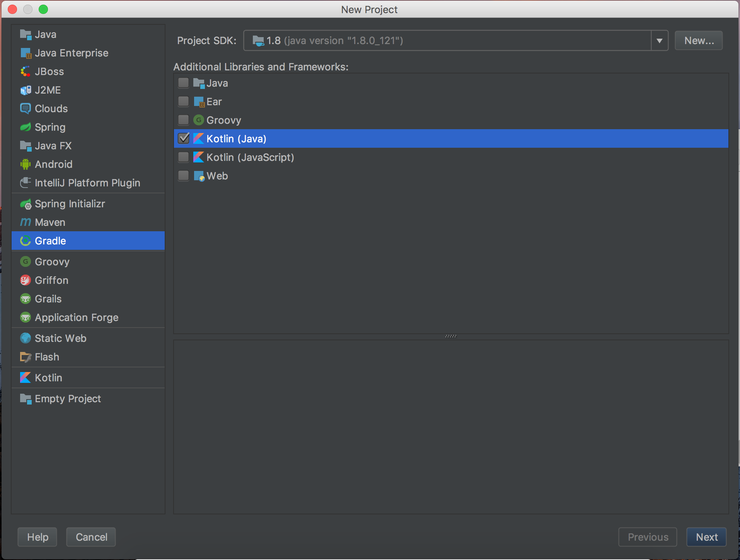740x560 pixels.
Task: Select 'Empty Project' label
Action: 68,399
